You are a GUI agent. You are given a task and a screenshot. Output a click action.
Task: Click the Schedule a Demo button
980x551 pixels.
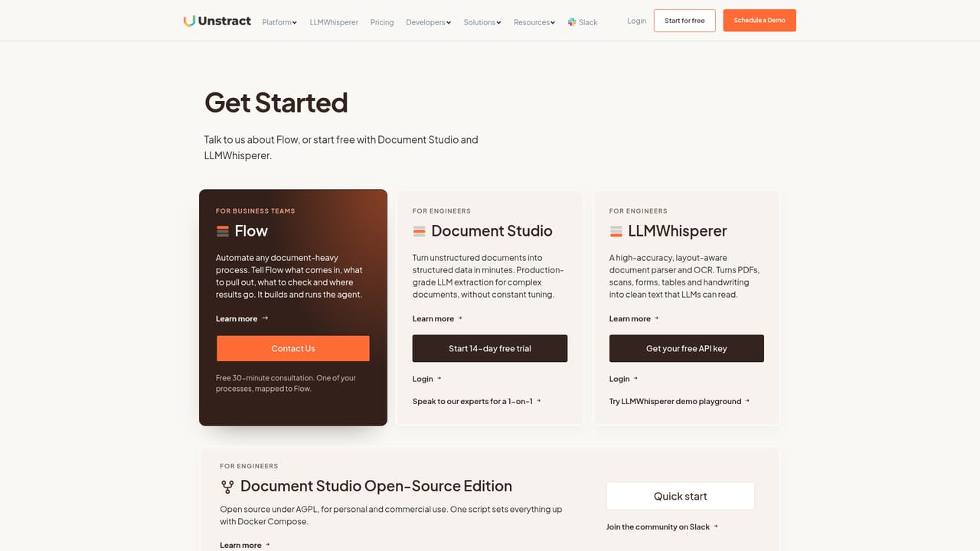click(x=759, y=21)
